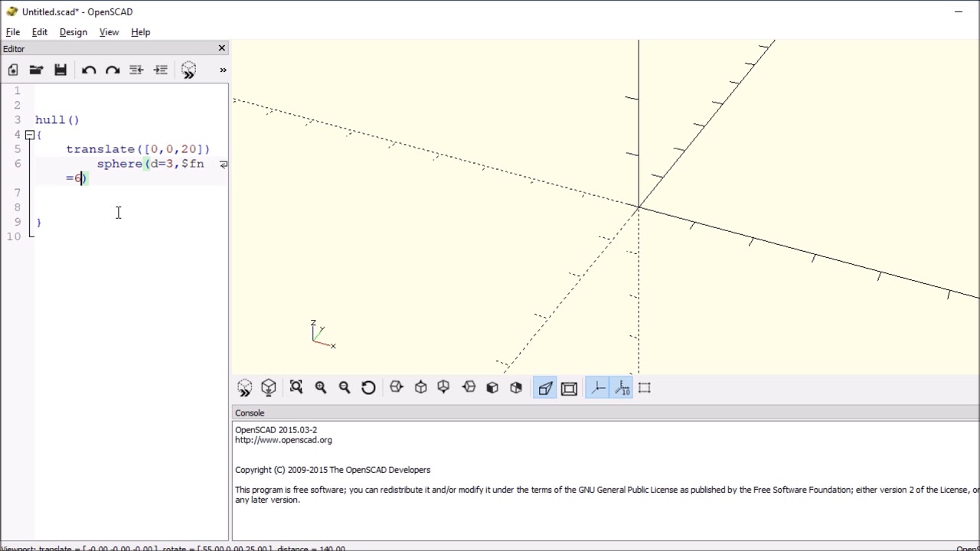The image size is (980, 551).
Task: Open the Design menu
Action: pyautogui.click(x=73, y=32)
